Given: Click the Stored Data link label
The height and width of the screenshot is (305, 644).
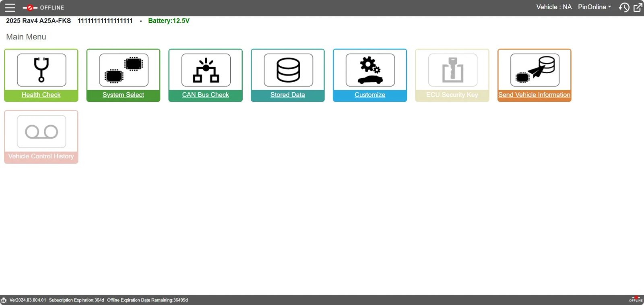Looking at the screenshot, I should (287, 95).
